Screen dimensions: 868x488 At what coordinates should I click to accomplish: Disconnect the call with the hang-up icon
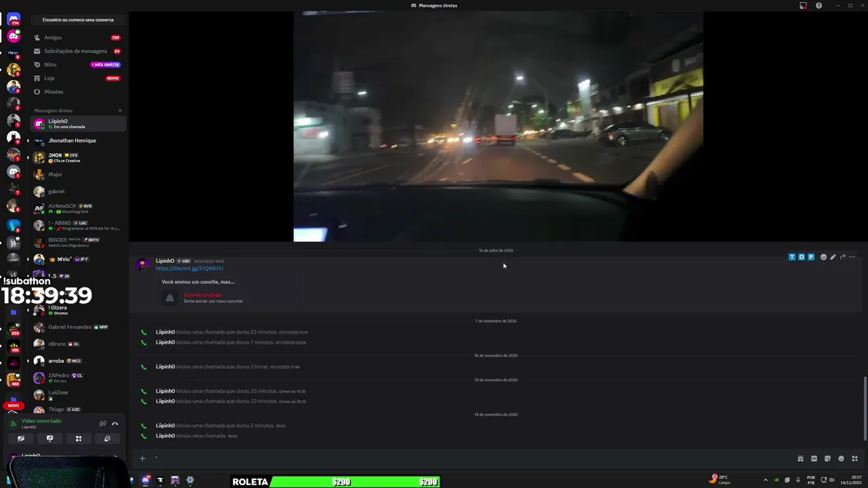(115, 424)
